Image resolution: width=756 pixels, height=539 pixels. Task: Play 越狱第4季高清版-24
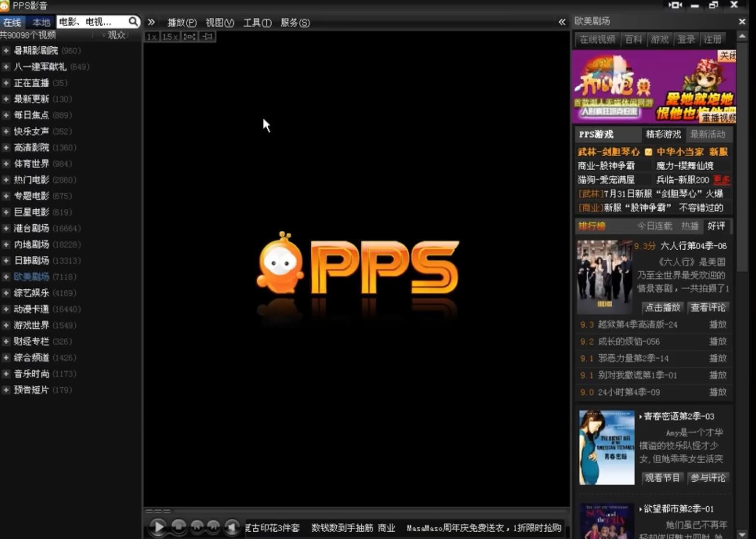717,324
